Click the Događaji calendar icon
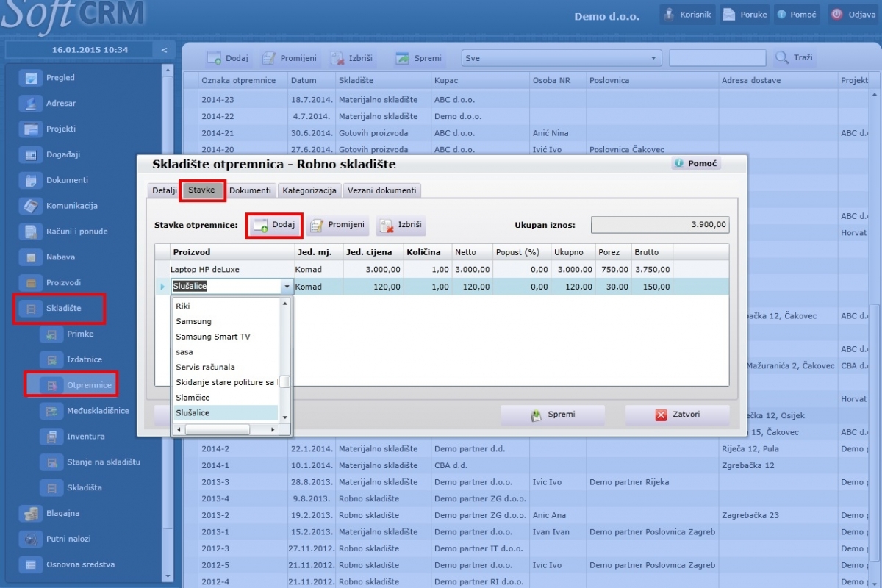882x588 pixels. [x=31, y=155]
